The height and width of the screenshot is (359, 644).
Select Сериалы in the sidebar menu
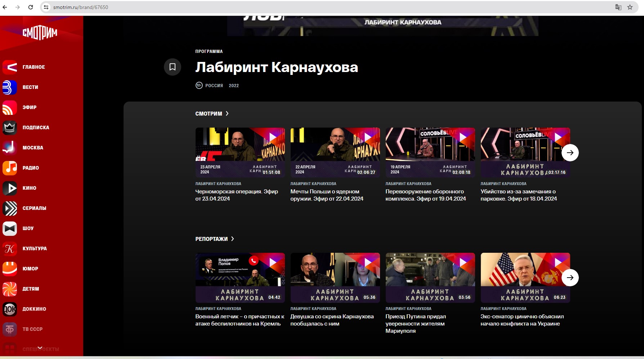35,208
